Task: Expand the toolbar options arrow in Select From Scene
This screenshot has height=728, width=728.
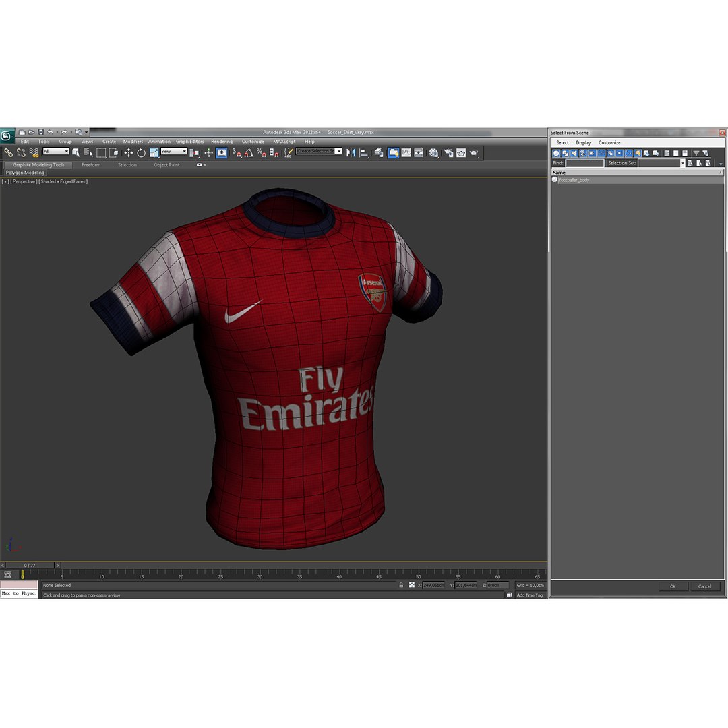Action: tap(720, 164)
